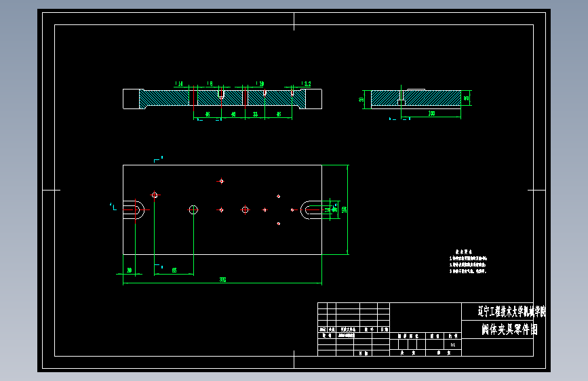588x381 pixels.
Task: Select the left U-shaped slot in plan view
Action: pyautogui.click(x=134, y=210)
